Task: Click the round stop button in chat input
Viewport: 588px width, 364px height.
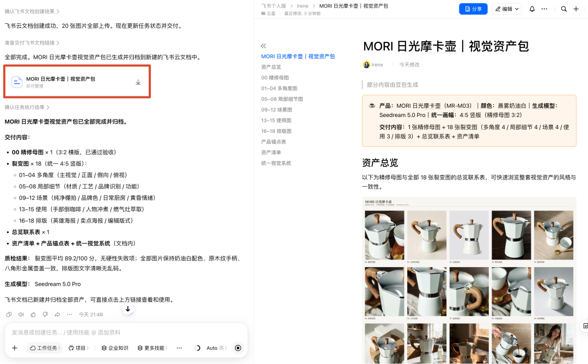Action: coord(238,348)
